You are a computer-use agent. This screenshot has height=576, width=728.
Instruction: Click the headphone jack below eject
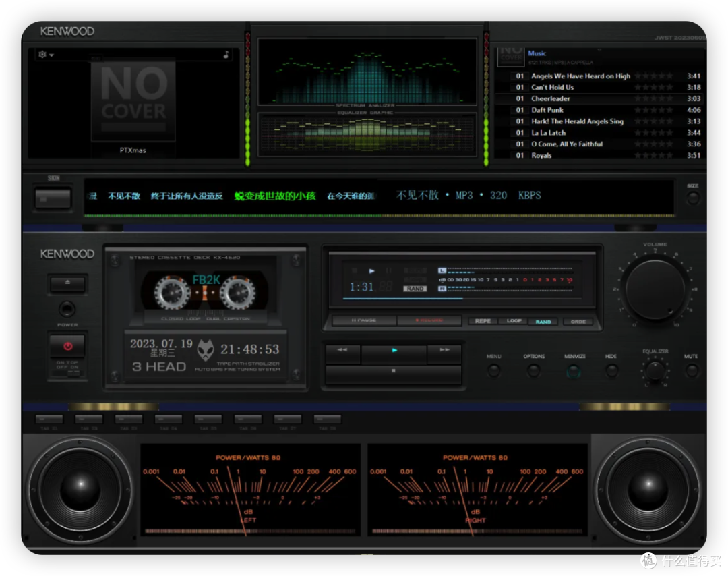point(67,309)
